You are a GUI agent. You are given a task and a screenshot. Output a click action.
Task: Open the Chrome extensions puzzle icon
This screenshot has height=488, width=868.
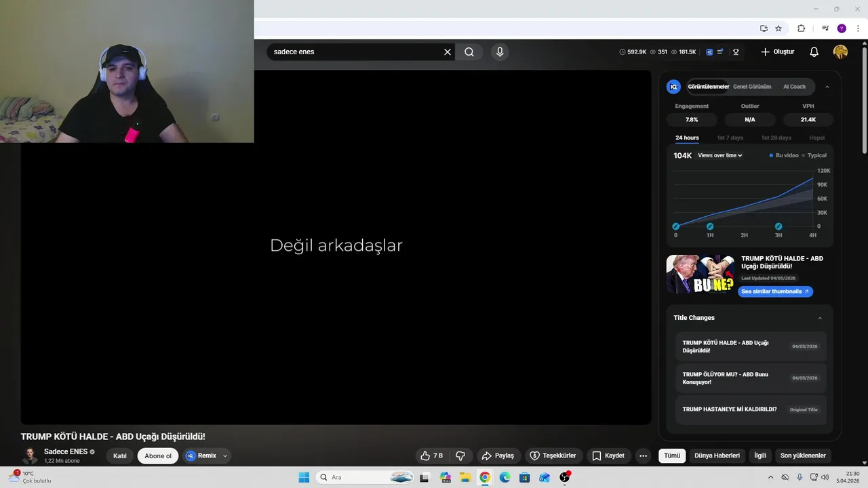(x=801, y=28)
